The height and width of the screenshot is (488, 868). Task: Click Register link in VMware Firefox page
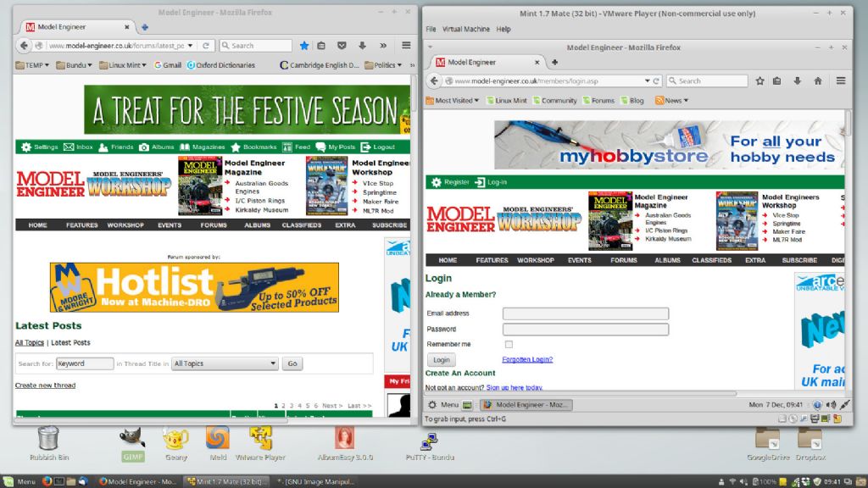451,182
